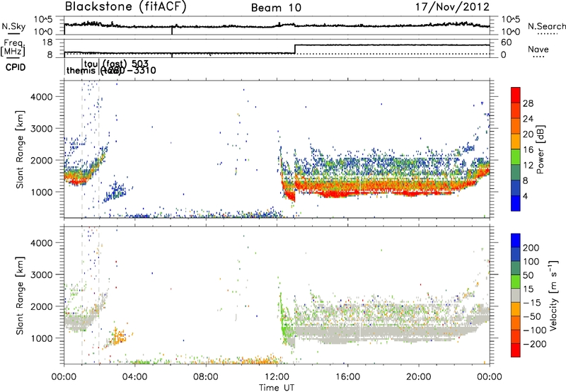The image size is (566, 392).
Task: Pick the -50 to -100 orange velocity swatch
Action: tap(516, 323)
